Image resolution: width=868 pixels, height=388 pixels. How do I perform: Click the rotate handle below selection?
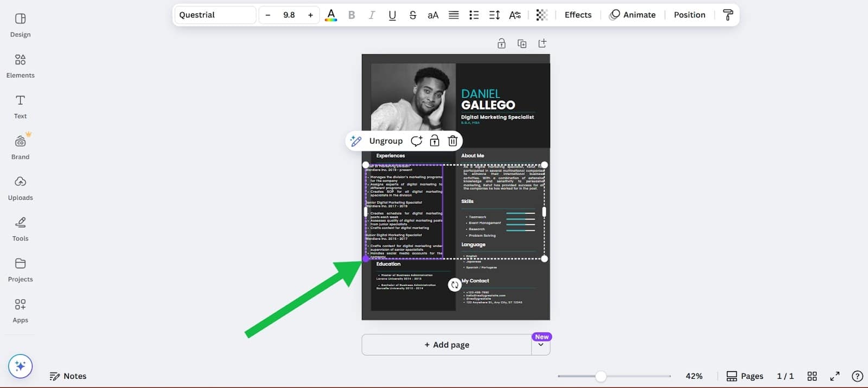[455, 284]
